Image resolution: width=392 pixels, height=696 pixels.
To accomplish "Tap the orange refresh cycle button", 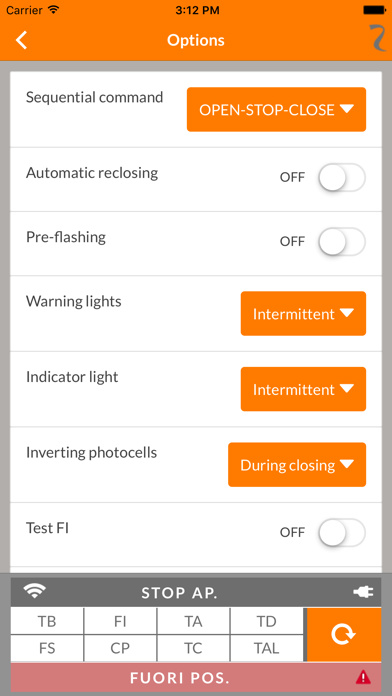I will tap(344, 635).
